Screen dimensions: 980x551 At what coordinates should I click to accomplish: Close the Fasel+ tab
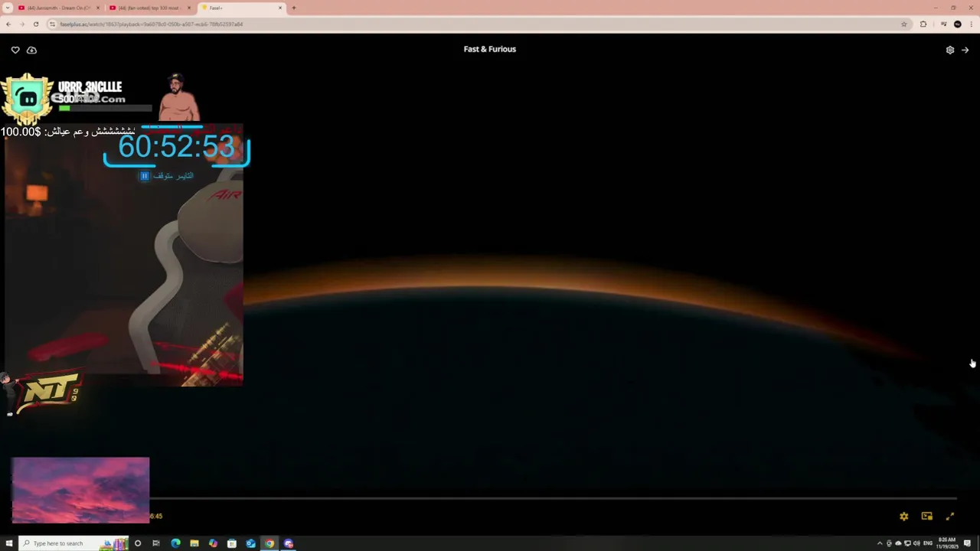click(x=280, y=8)
